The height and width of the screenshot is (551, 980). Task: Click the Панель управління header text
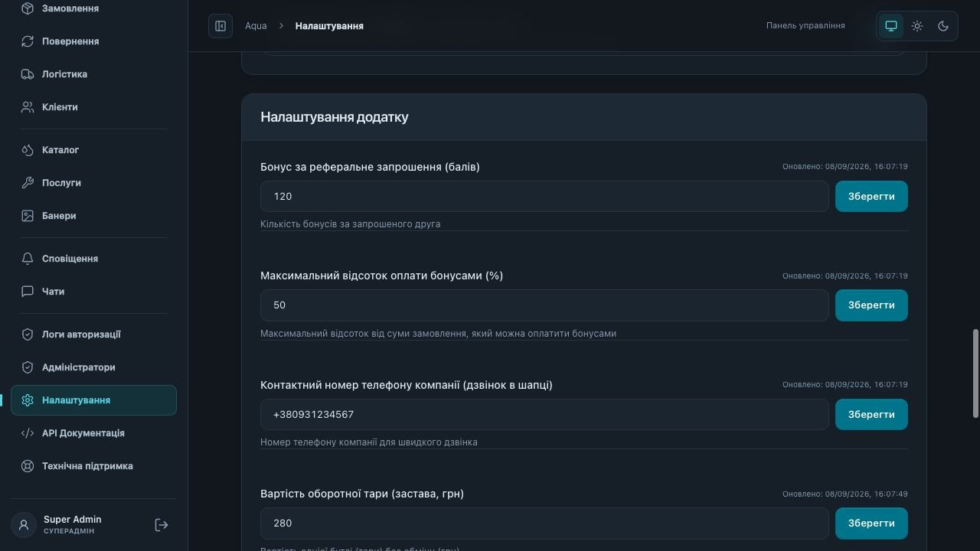(805, 26)
